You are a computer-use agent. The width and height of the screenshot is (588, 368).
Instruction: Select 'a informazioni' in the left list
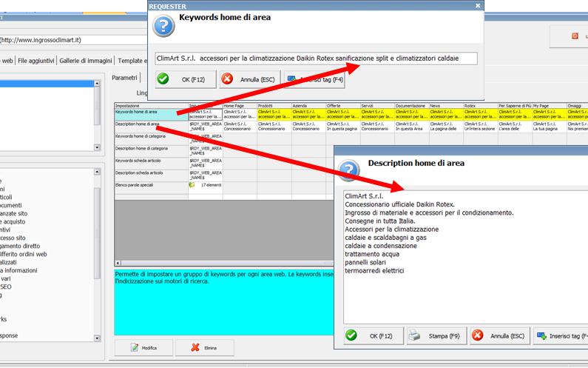[x=18, y=270]
